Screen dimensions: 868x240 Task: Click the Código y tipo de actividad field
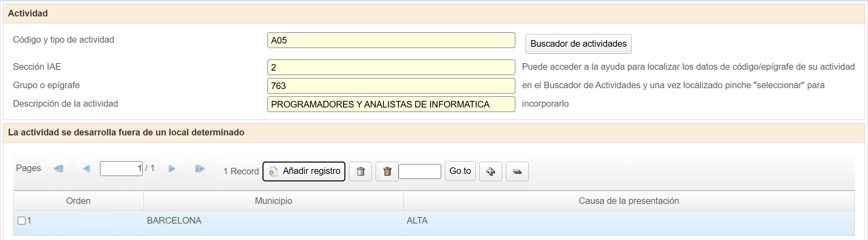[x=391, y=40]
